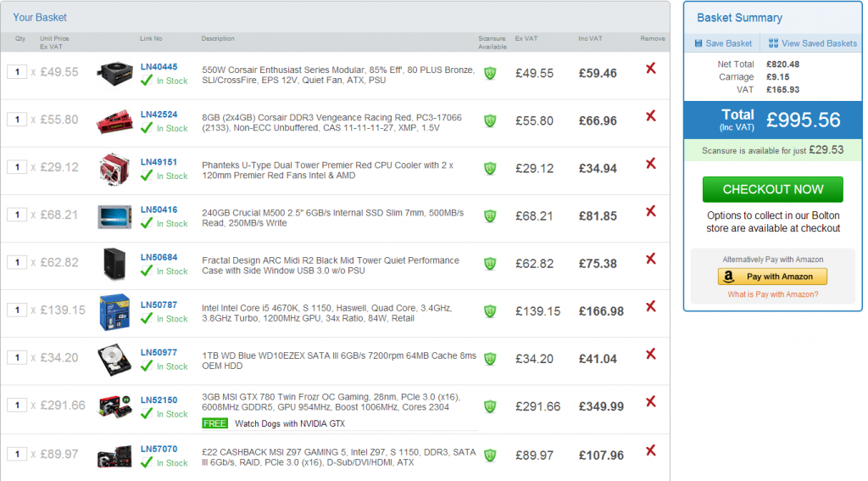Click the Pay with Amazon button

tap(773, 277)
